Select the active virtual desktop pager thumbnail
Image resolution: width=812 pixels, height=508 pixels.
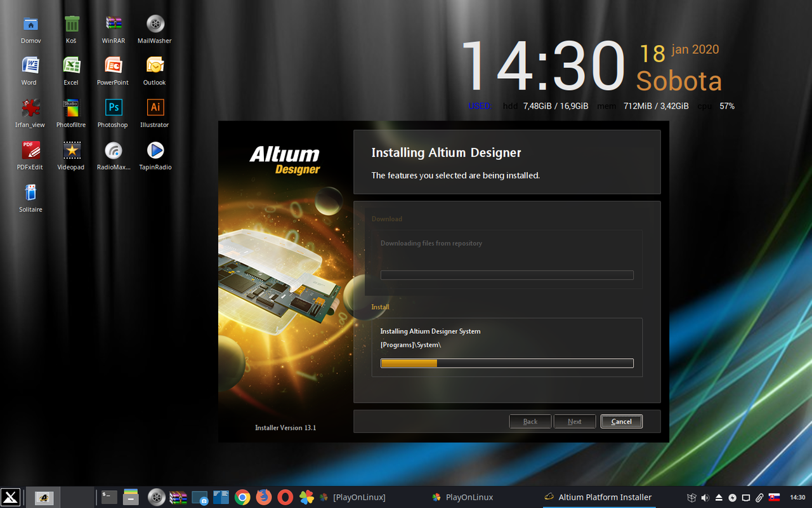pyautogui.click(x=44, y=497)
